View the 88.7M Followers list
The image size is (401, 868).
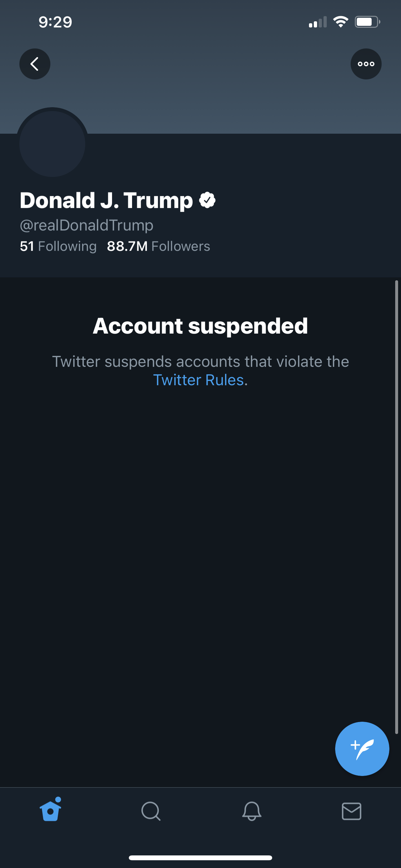point(159,246)
